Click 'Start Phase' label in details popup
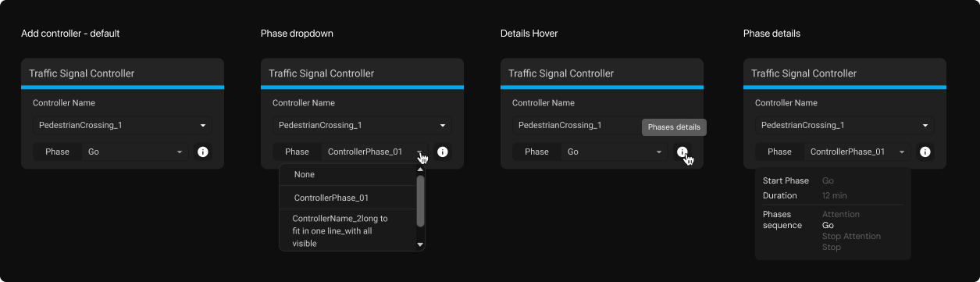 point(786,181)
